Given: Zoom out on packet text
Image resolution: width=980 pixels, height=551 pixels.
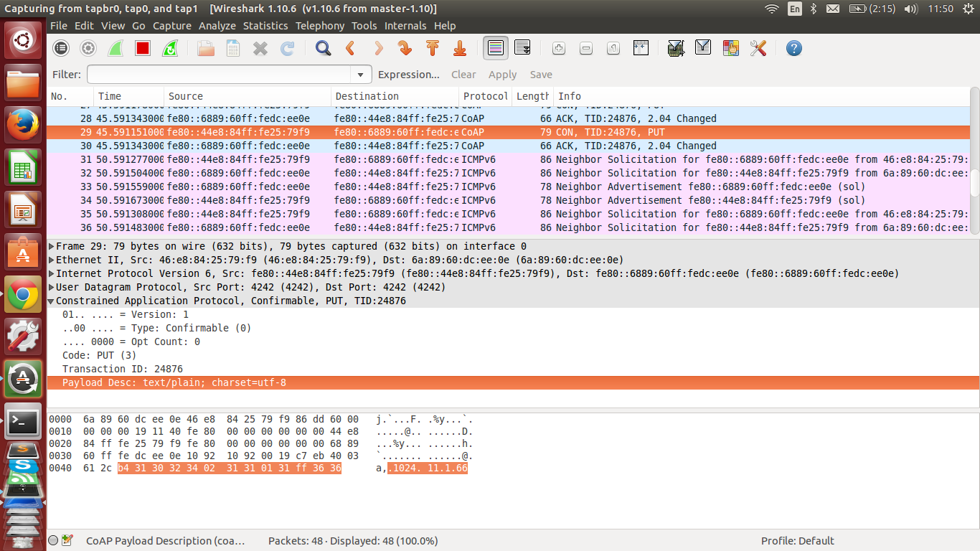Looking at the screenshot, I should point(586,48).
